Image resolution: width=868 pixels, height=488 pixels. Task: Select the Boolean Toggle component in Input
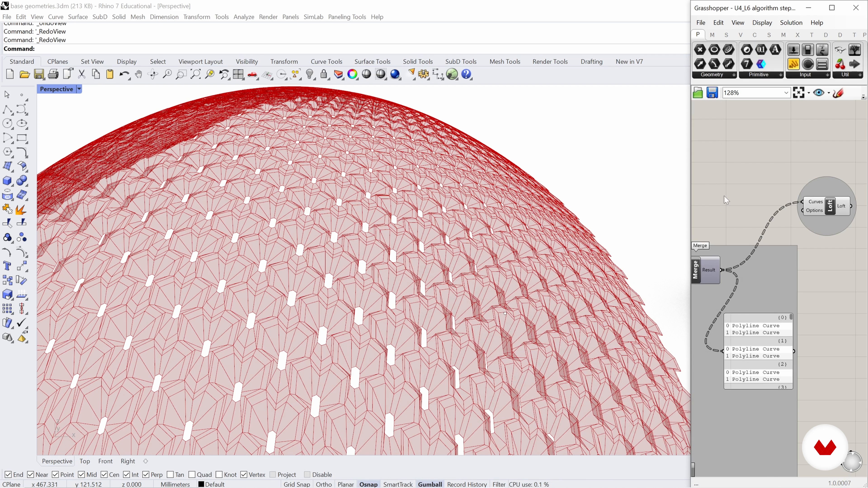(x=808, y=50)
